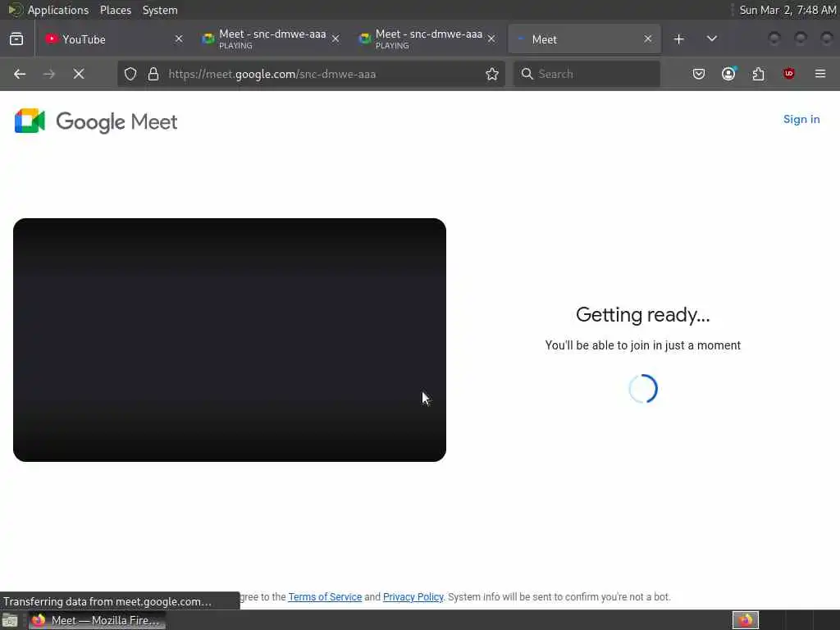View site security padlock info
Image resolution: width=840 pixels, height=630 pixels.
coord(153,74)
